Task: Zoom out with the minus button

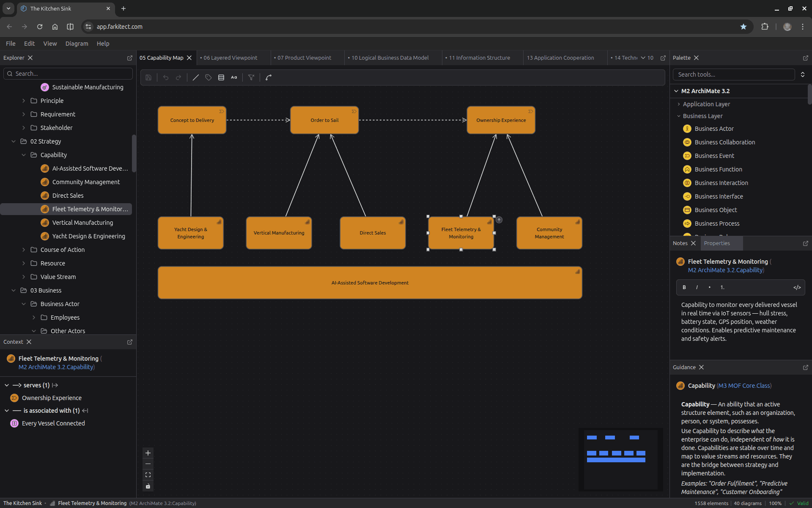Action: (x=148, y=464)
